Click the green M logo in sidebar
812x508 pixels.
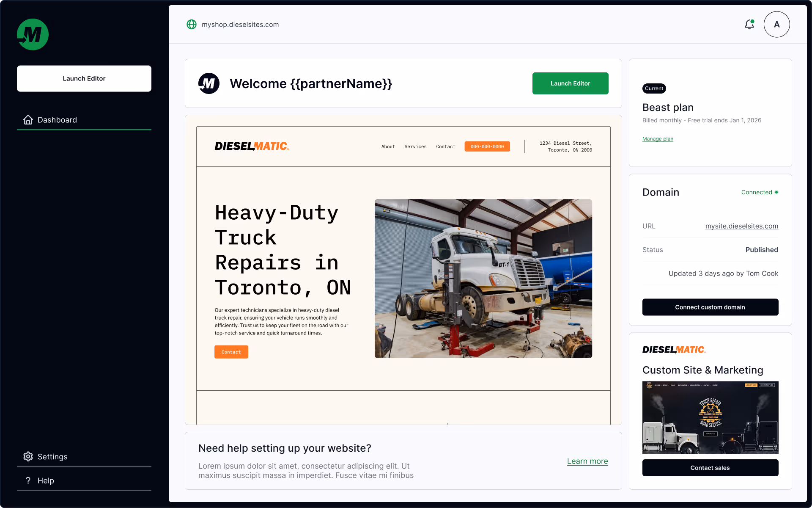33,34
